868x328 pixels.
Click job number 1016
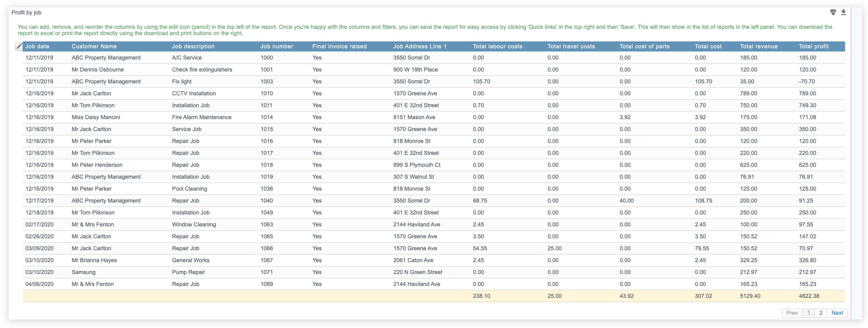coord(267,141)
